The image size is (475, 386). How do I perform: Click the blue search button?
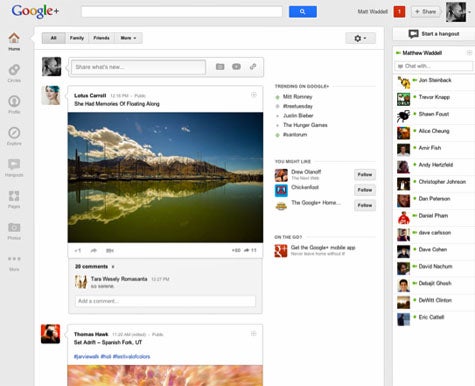pos(303,12)
